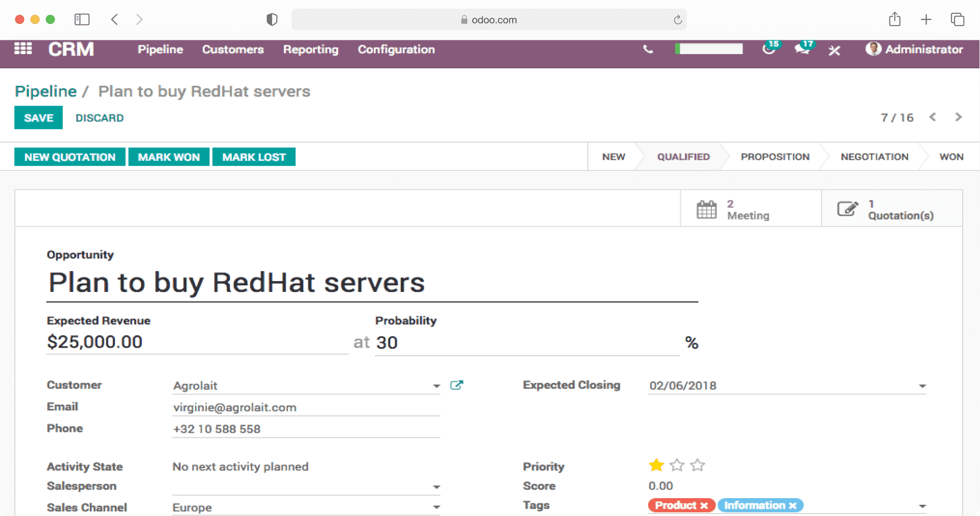Set priority to three stars
Viewport: 980px width, 516px height.
tap(698, 465)
